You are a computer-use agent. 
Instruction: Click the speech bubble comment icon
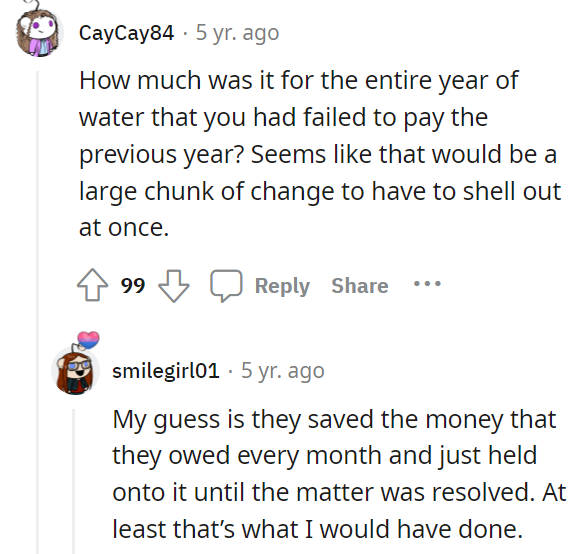[226, 285]
